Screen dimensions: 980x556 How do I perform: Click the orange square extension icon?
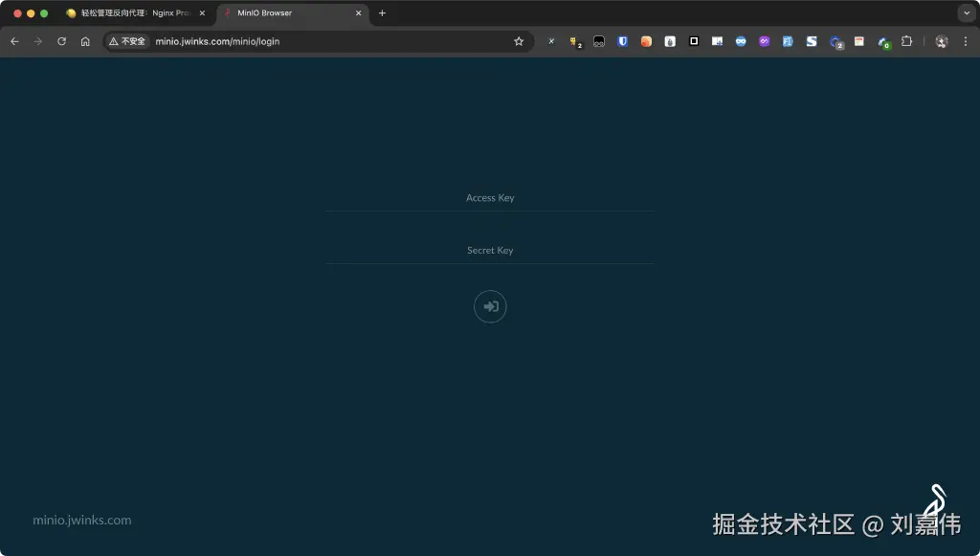646,41
